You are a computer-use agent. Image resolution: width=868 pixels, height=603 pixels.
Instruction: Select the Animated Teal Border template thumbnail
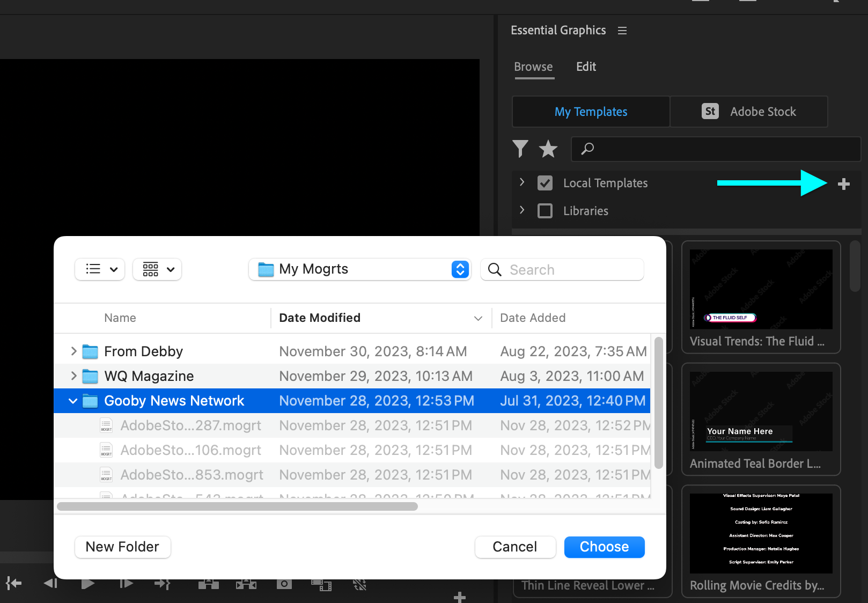tap(760, 411)
